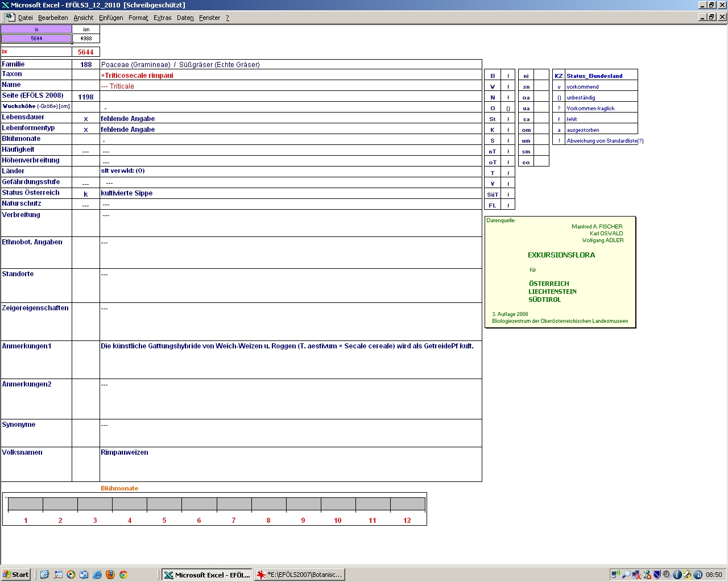Open Internet Explorer from quick launch
This screenshot has width=728, height=582.
pos(97,575)
